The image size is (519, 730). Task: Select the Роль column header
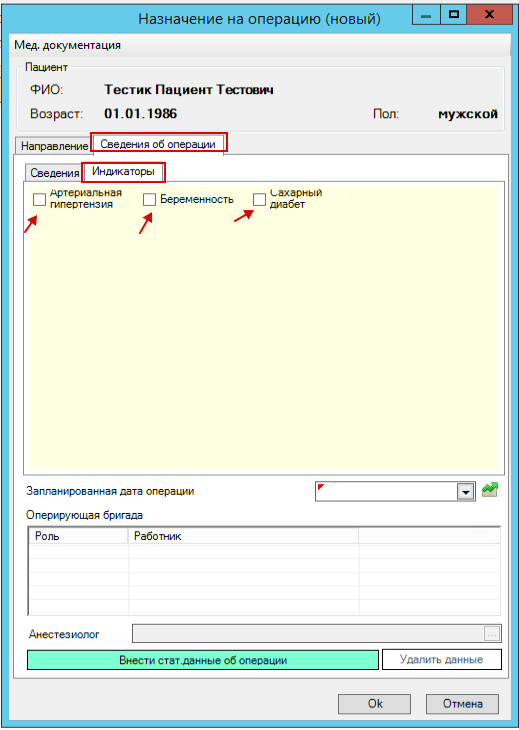pos(78,536)
